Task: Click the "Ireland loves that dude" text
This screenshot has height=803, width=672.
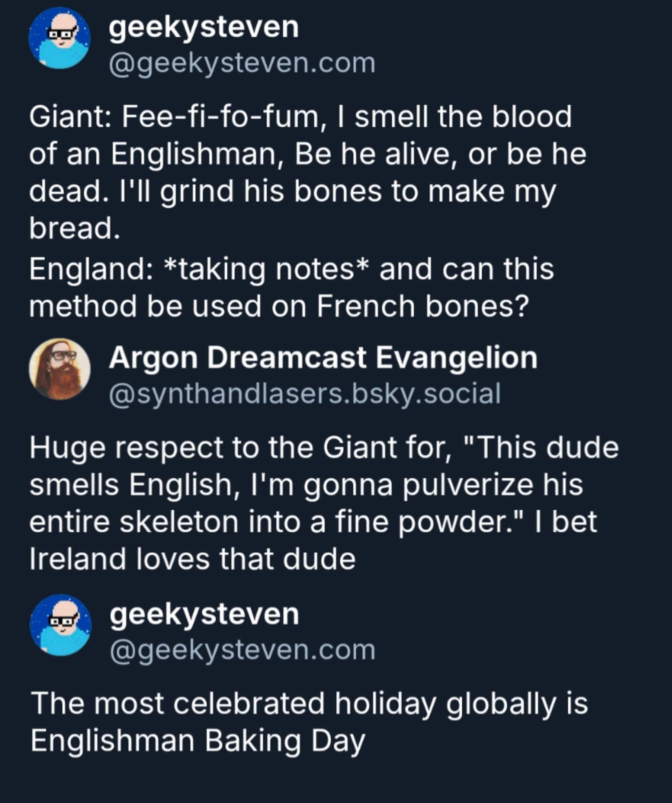Action: (193, 559)
